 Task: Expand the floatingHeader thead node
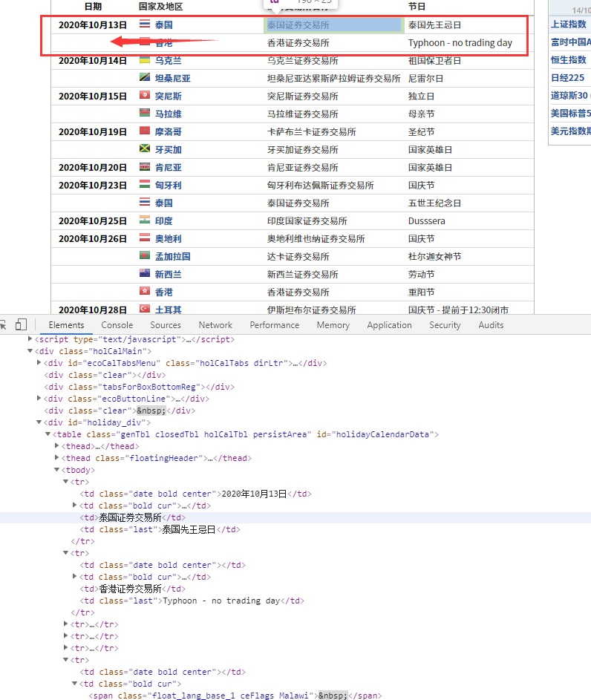(56, 458)
